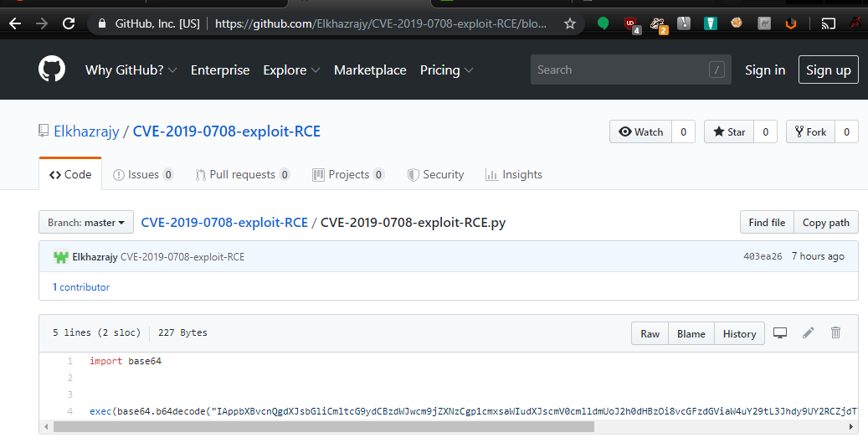Open the Elkhazrajy owner link in title

pos(86,131)
